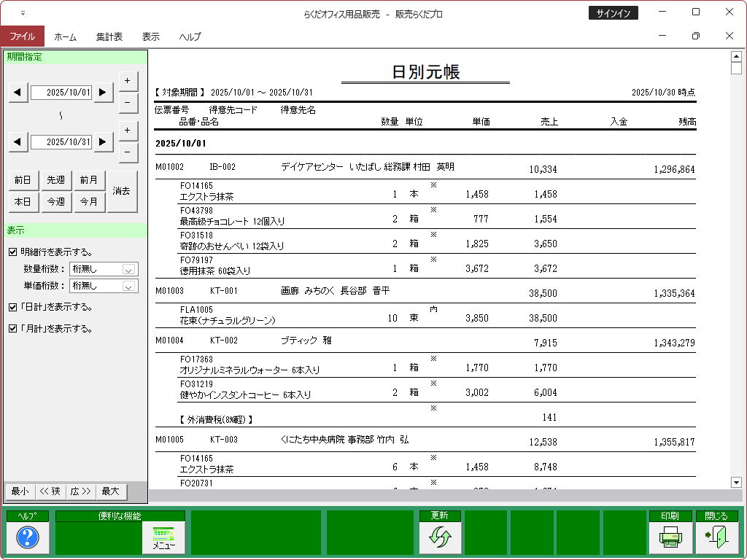Click plus stepper for the start date
The width and height of the screenshot is (747, 560).
128,81
